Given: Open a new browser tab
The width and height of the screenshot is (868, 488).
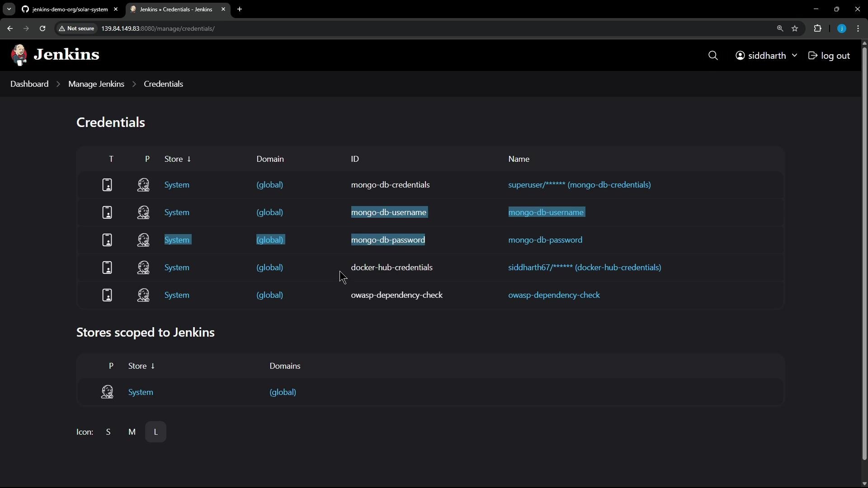Looking at the screenshot, I should tap(240, 9).
